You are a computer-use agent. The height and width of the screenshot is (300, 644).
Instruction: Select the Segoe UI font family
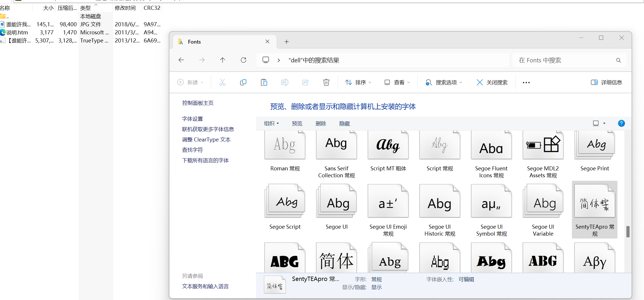point(336,207)
